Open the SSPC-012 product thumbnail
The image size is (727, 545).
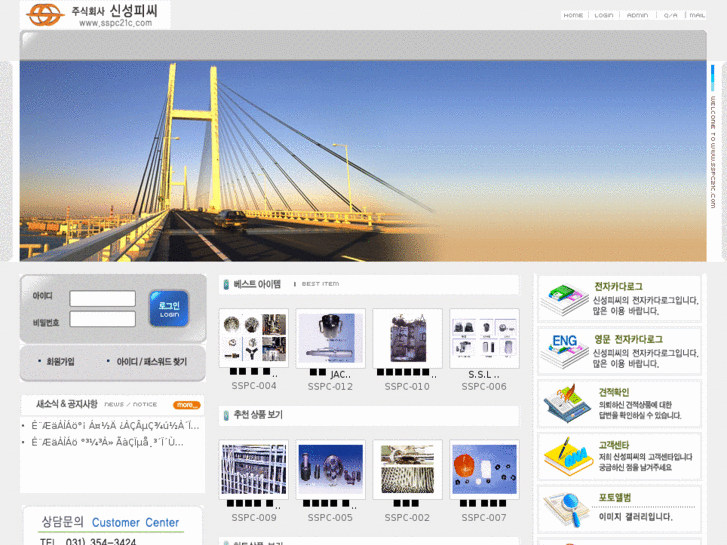[x=330, y=338]
